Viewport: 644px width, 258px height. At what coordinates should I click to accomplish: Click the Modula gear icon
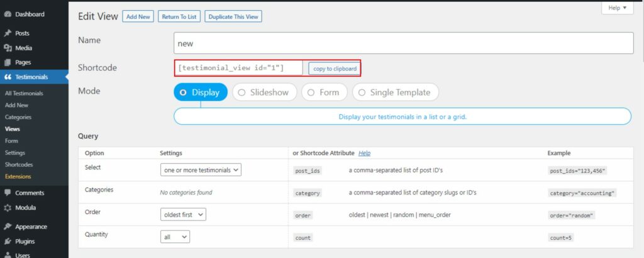[8, 208]
